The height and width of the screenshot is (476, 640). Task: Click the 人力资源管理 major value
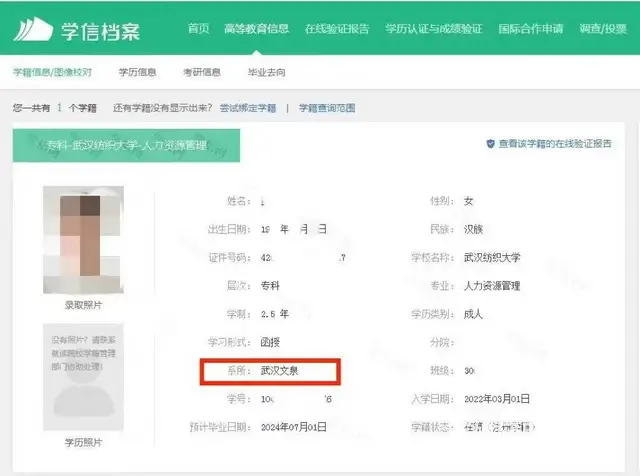point(492,286)
